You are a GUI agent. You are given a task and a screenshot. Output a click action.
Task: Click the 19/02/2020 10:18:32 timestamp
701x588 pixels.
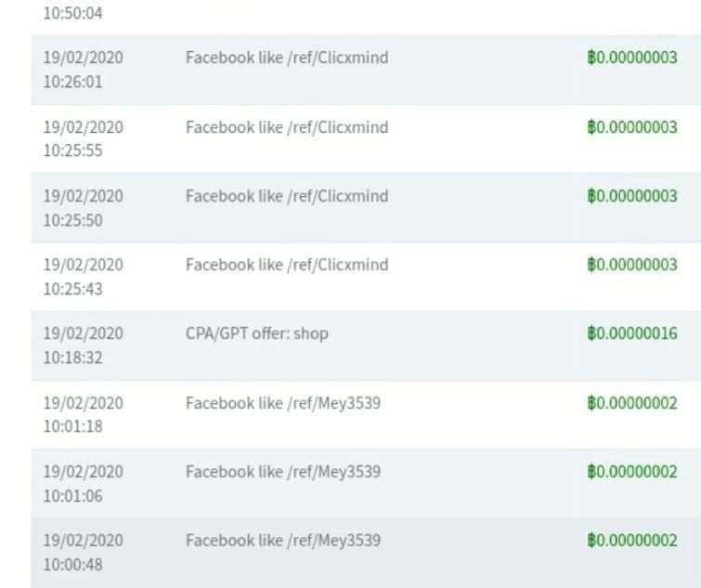pyautogui.click(x=83, y=346)
